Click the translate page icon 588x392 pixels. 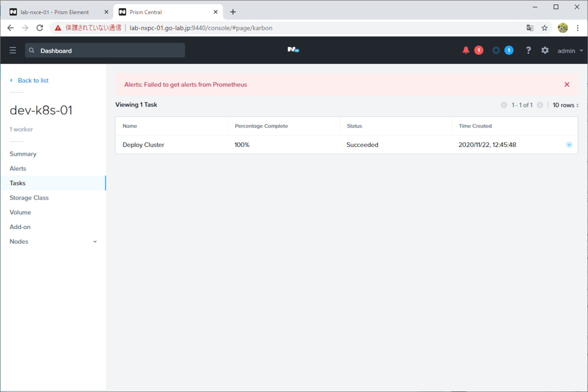tap(530, 28)
